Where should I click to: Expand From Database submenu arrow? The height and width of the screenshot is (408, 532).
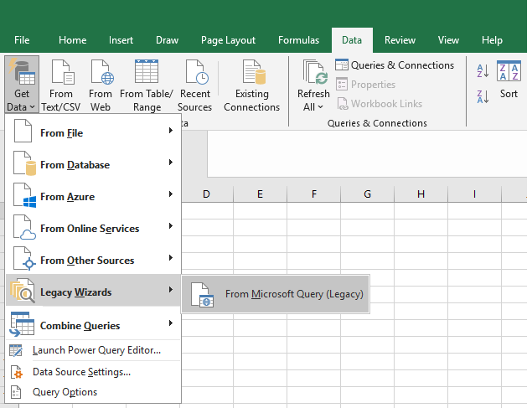[x=171, y=163]
